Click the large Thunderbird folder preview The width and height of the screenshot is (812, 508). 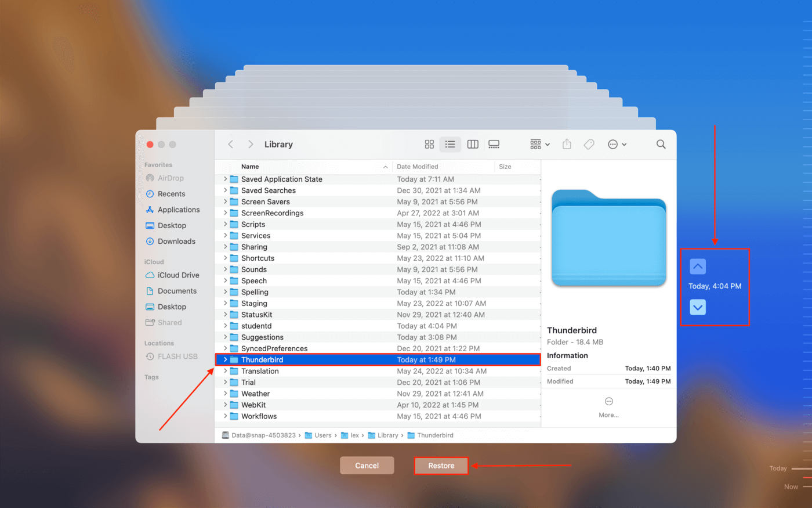click(x=608, y=238)
